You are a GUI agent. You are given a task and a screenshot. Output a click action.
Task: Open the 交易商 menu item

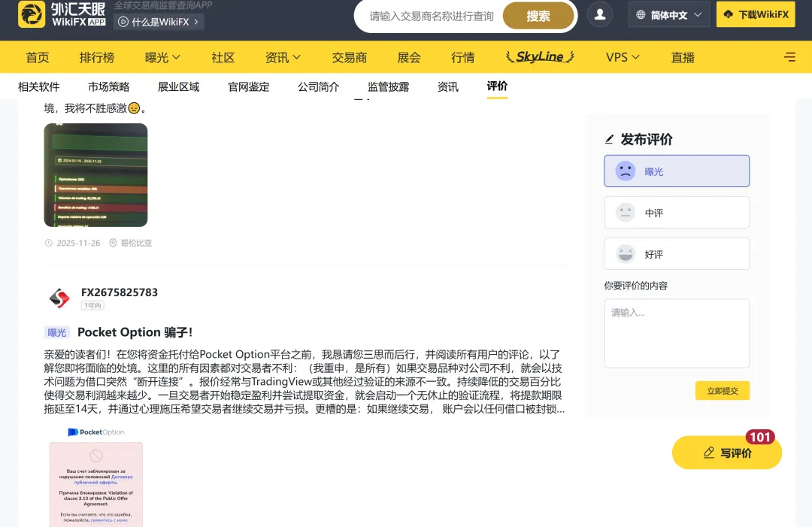coord(350,57)
